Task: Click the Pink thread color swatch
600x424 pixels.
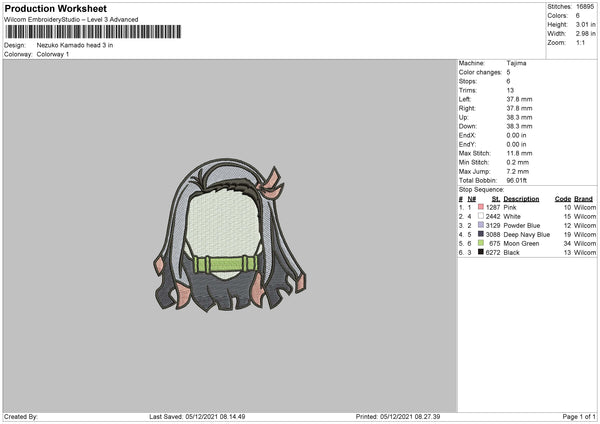Action: pyautogui.click(x=481, y=207)
